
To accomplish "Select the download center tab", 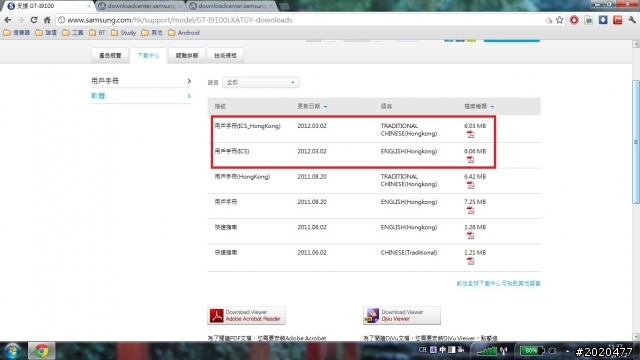I will pos(149,56).
